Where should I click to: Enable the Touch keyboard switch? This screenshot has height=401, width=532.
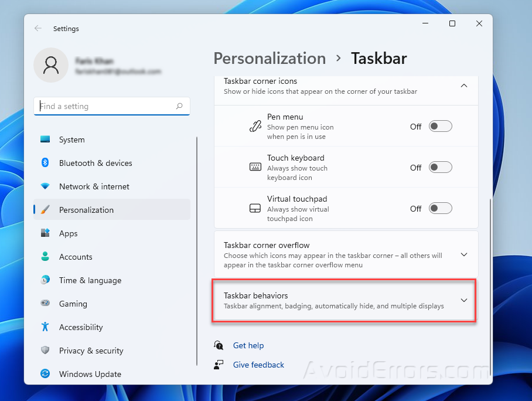[x=441, y=168]
